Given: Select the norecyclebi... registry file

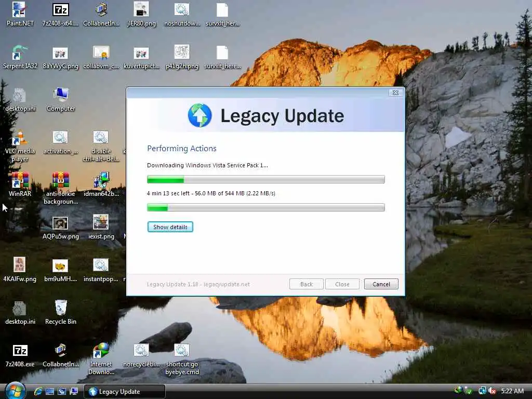Looking at the screenshot, I should coord(141,355).
